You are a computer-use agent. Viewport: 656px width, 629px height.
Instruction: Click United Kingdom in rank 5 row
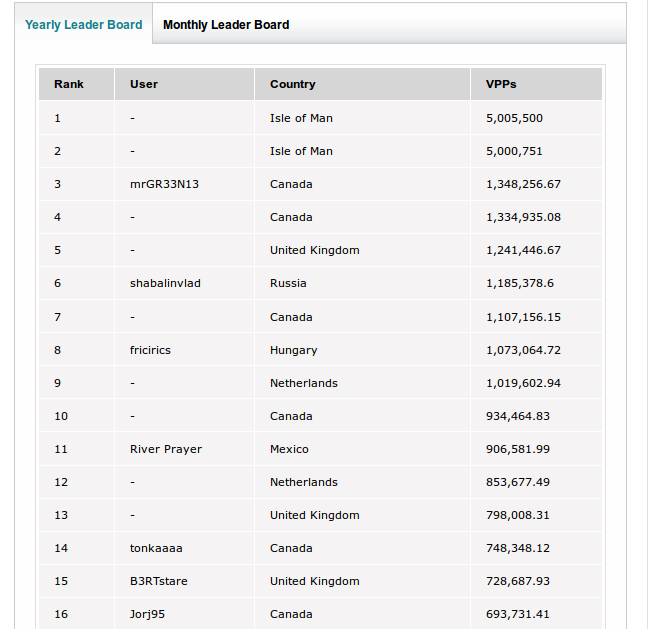pyautogui.click(x=315, y=250)
